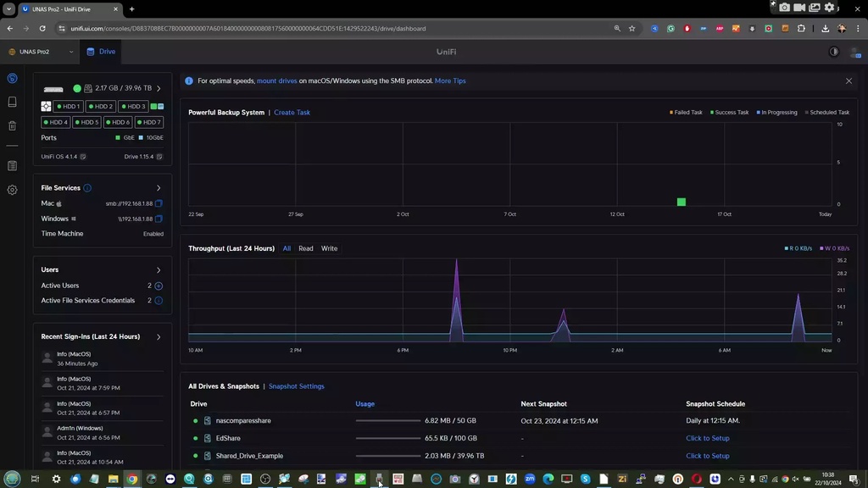Copy the Windows share address
Viewport: 868px width, 488px height.
159,219
